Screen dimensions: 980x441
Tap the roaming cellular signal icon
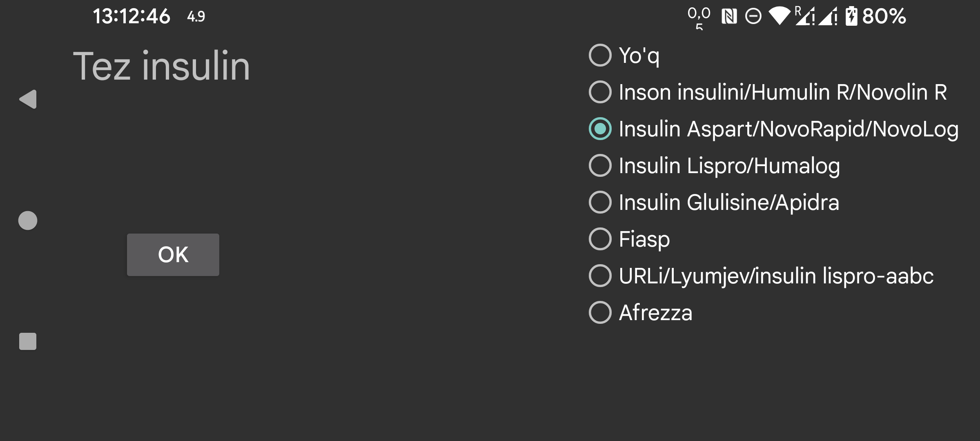tap(805, 16)
